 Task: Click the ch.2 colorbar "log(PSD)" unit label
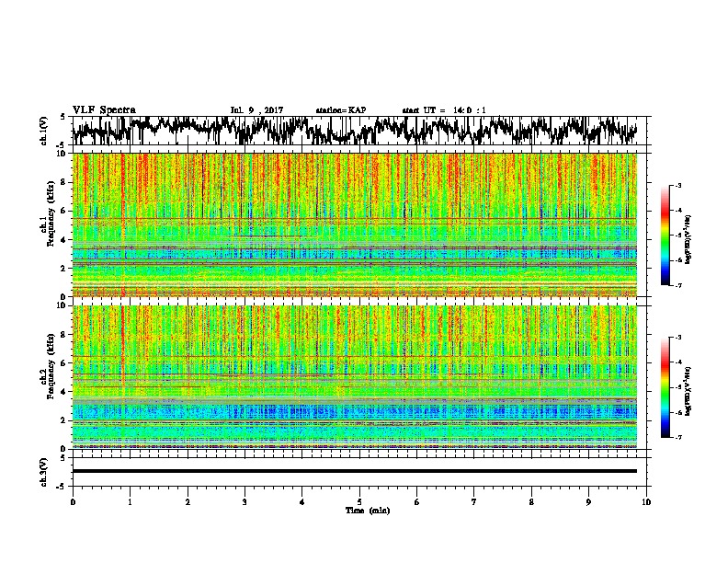tap(688, 392)
